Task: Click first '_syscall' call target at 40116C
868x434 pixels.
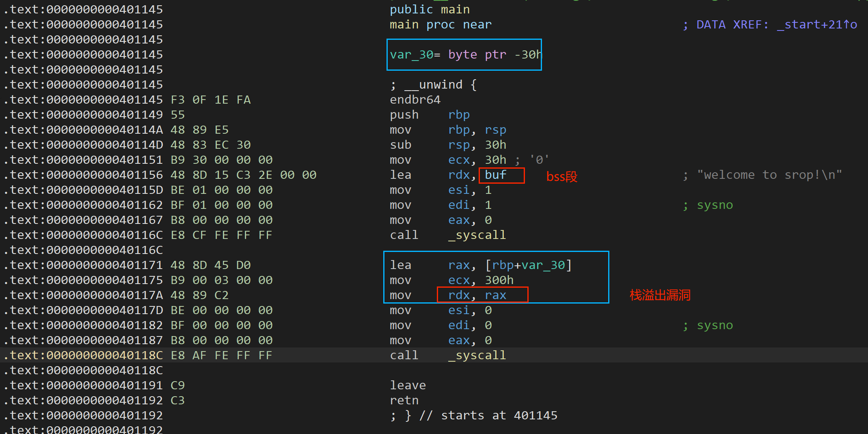Action: point(477,235)
